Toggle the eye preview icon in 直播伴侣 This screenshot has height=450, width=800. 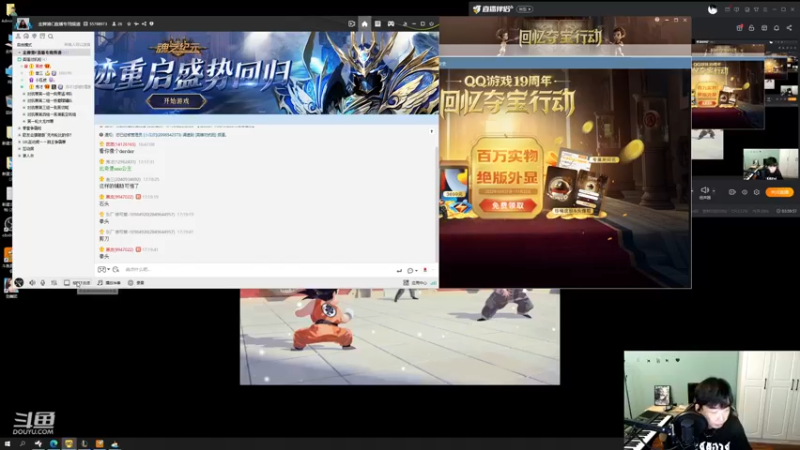(744, 192)
